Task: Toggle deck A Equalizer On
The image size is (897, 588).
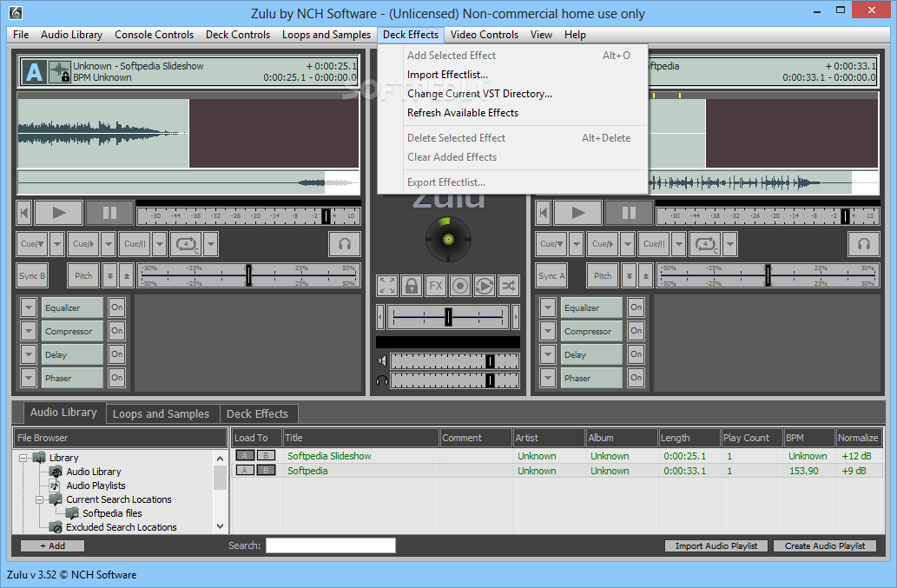Action: point(116,307)
